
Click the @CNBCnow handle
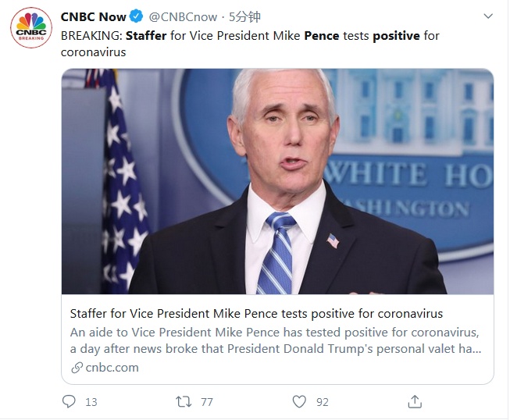pos(184,17)
